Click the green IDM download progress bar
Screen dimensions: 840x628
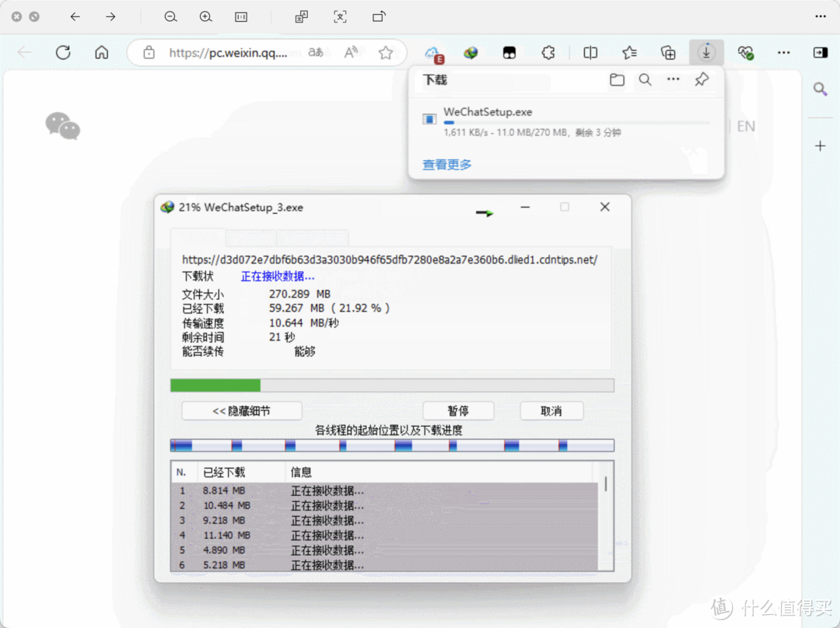(x=392, y=386)
